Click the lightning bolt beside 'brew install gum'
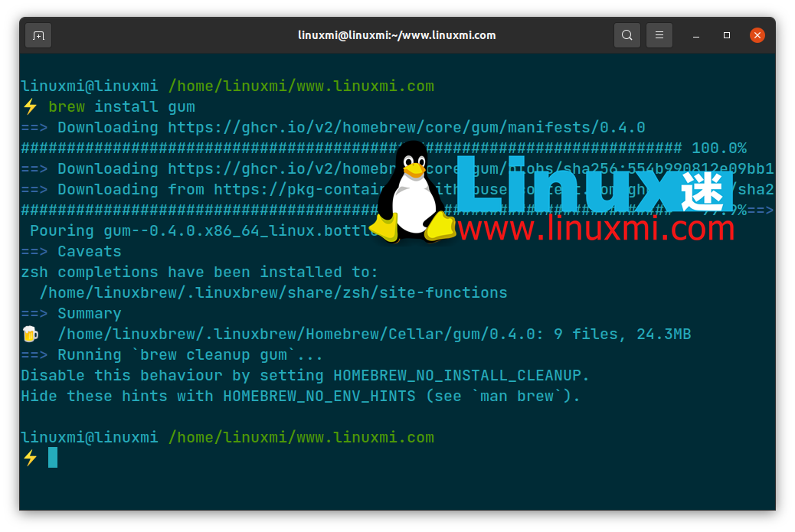Viewport: 795px width, 532px height. [x=31, y=107]
